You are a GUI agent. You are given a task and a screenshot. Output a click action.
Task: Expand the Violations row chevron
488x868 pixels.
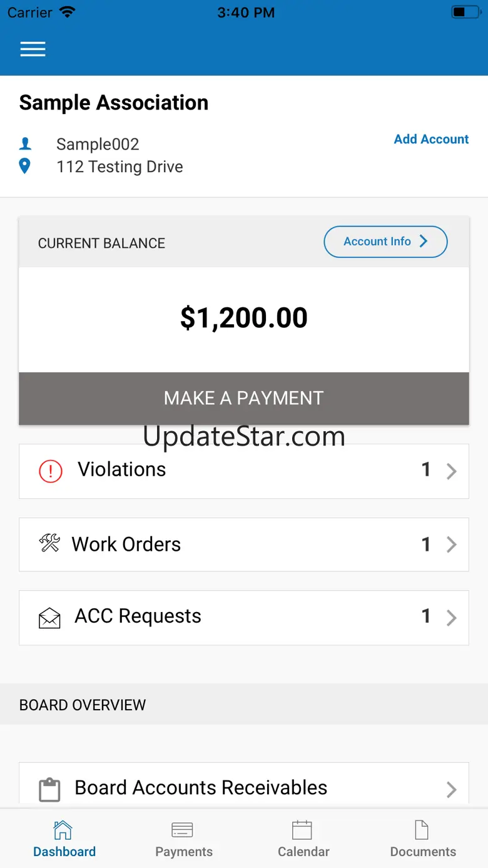[x=451, y=471]
